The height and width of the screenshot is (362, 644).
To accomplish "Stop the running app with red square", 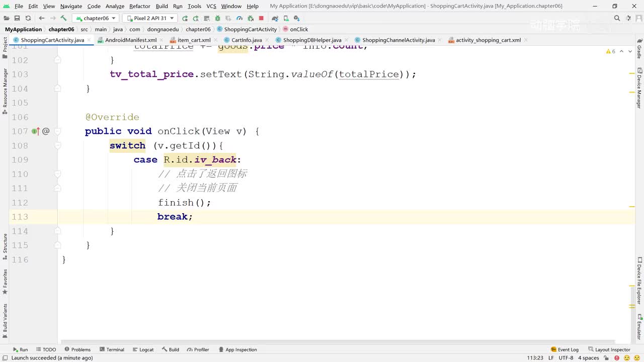I will (261, 18).
